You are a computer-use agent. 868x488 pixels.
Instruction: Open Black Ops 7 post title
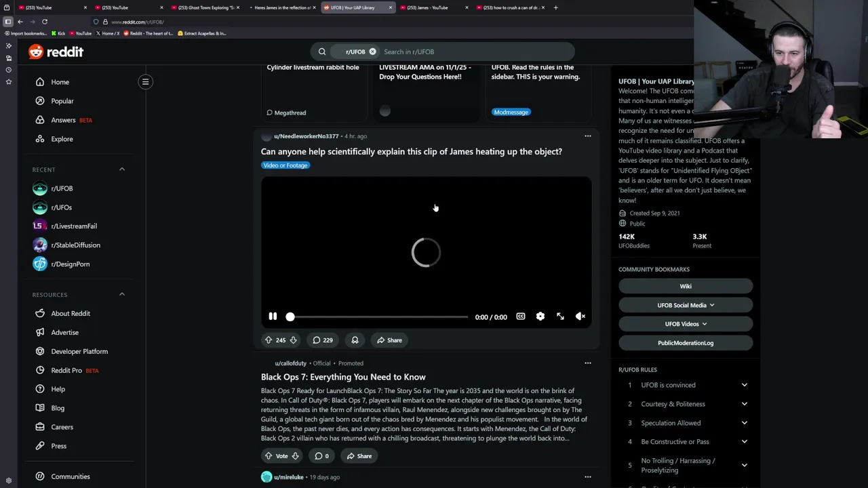coord(343,377)
